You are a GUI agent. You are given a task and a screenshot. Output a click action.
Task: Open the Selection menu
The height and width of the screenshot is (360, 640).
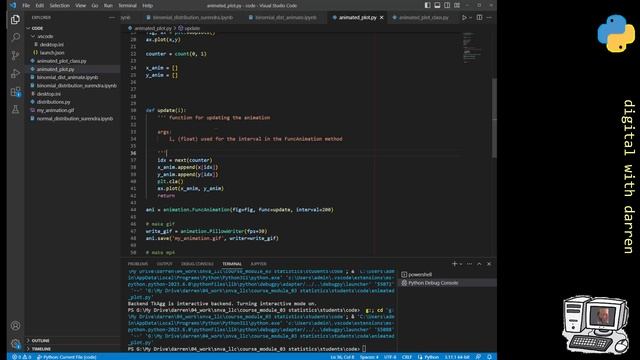(x=60, y=5)
